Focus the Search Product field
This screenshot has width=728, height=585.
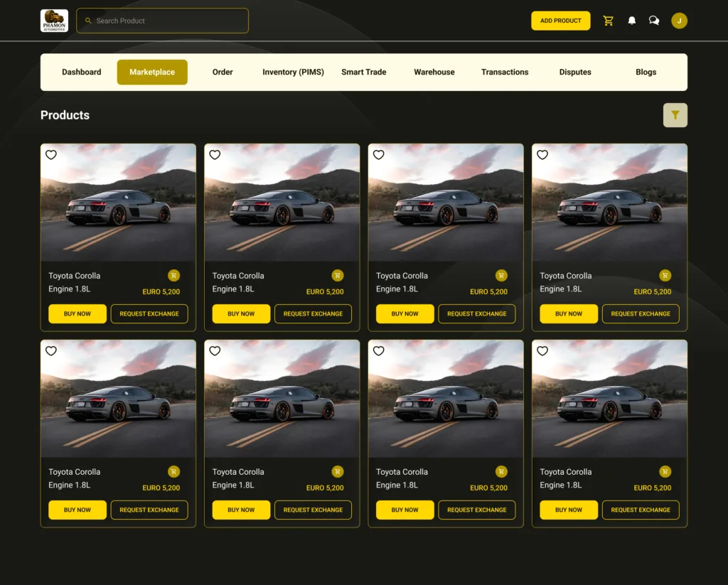[x=163, y=21]
